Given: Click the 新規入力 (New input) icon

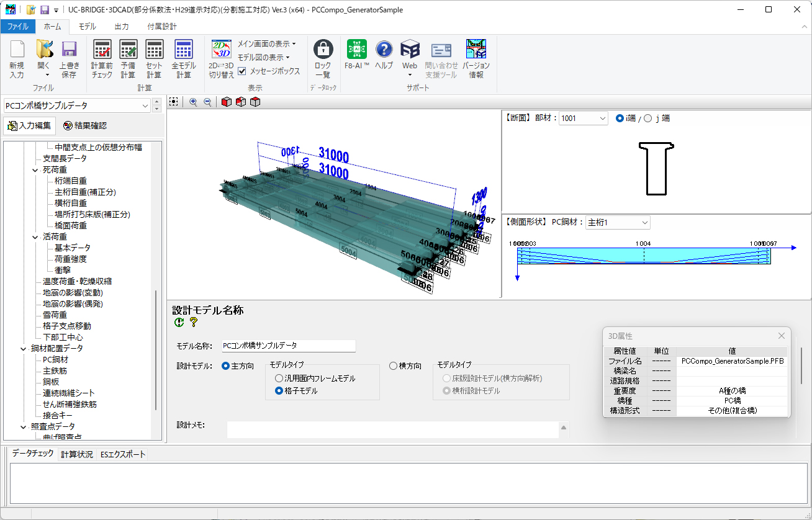Looking at the screenshot, I should pos(17,59).
